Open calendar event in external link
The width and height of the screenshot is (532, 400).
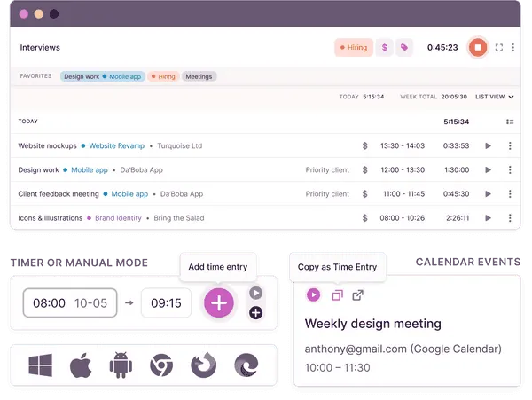357,295
